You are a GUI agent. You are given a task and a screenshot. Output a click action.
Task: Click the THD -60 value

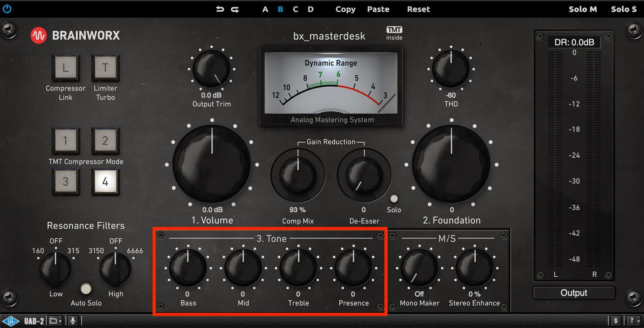(x=451, y=95)
